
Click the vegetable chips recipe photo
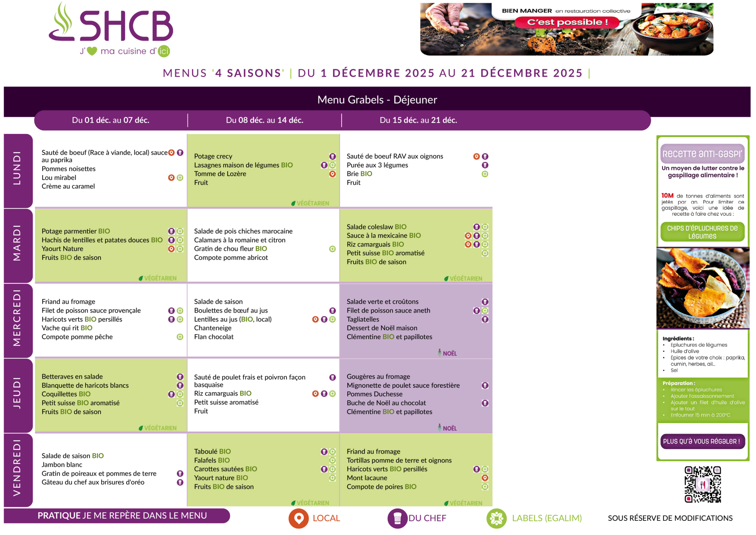[x=702, y=288]
